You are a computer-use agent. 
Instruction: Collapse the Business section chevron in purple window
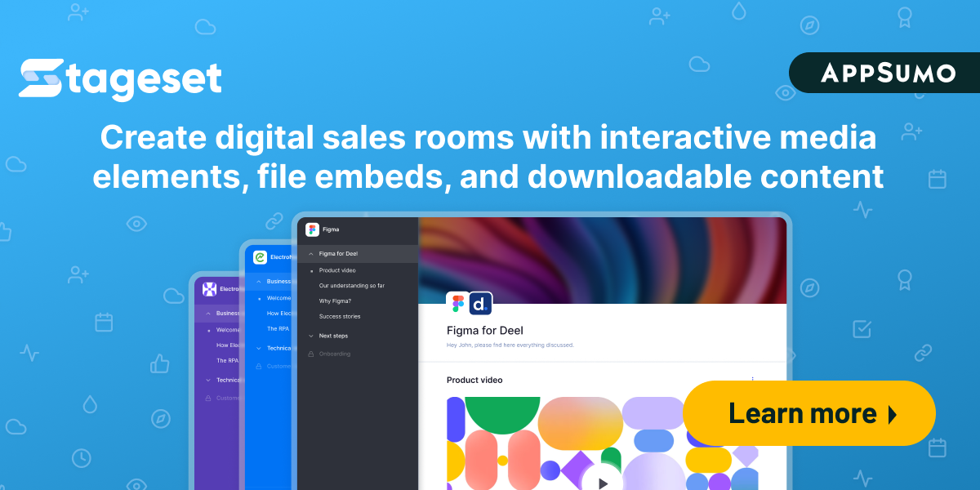(208, 313)
